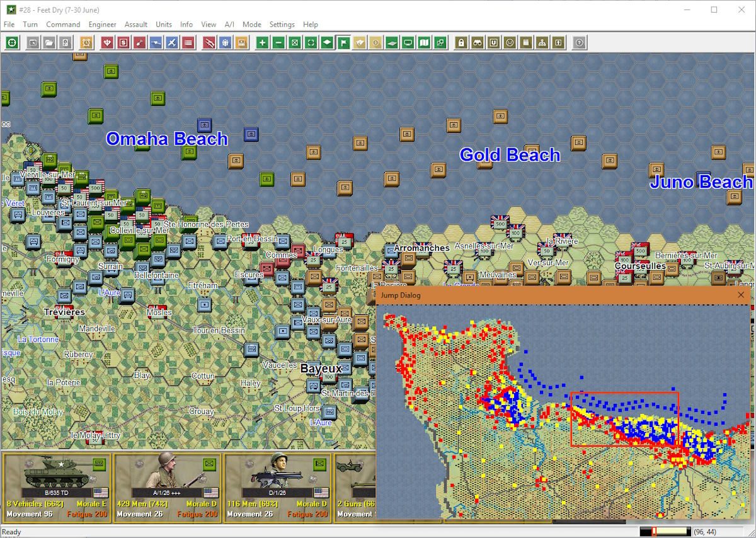The height and width of the screenshot is (538, 756).
Task: Click the blue airplane air strike icon
Action: [x=171, y=43]
